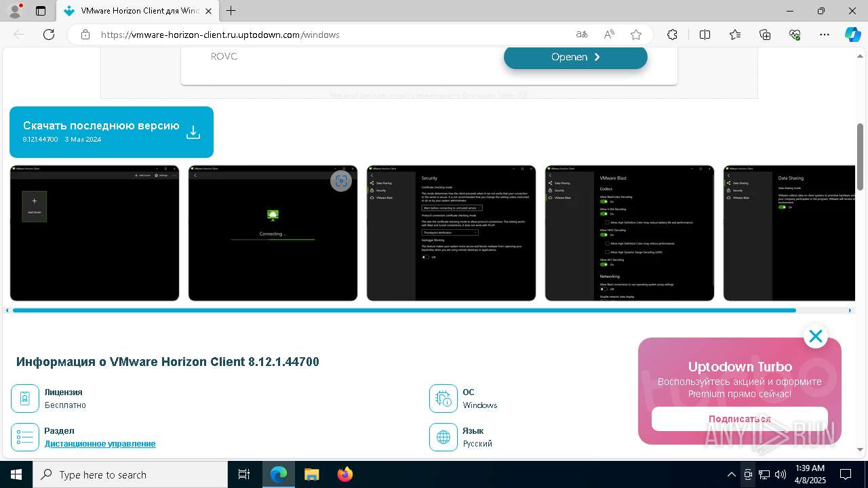Image resolution: width=868 pixels, height=488 pixels.
Task: Open the collections icon
Action: click(x=765, y=35)
